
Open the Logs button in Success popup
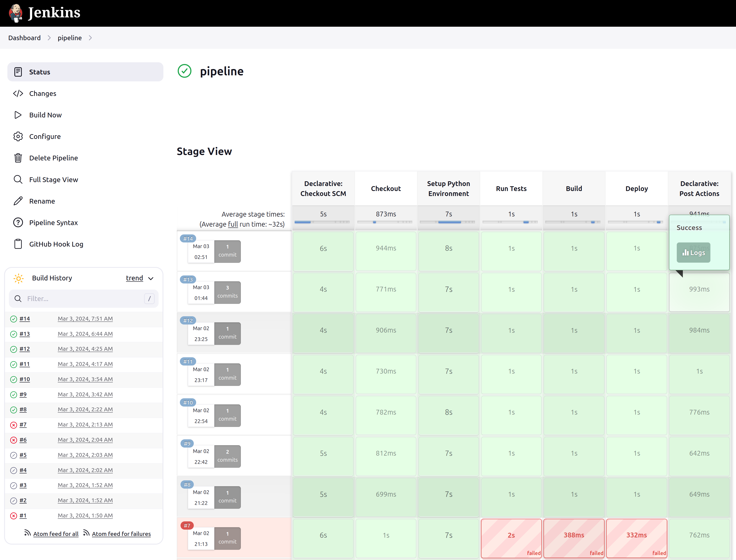[x=693, y=253]
